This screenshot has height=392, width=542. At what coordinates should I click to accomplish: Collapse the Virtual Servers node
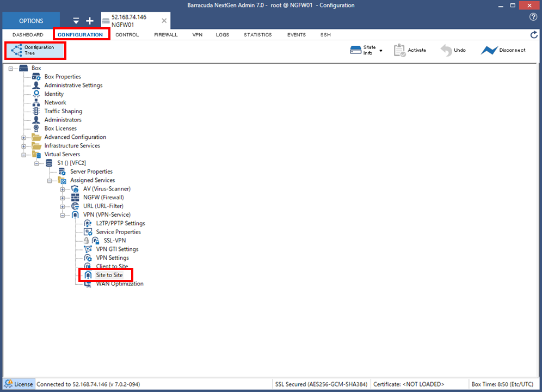click(23, 155)
